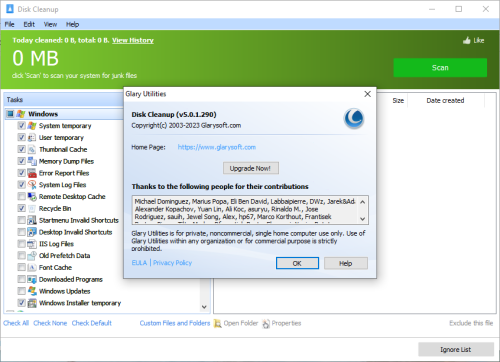Click the Recycle Bin item icon

[32, 209]
